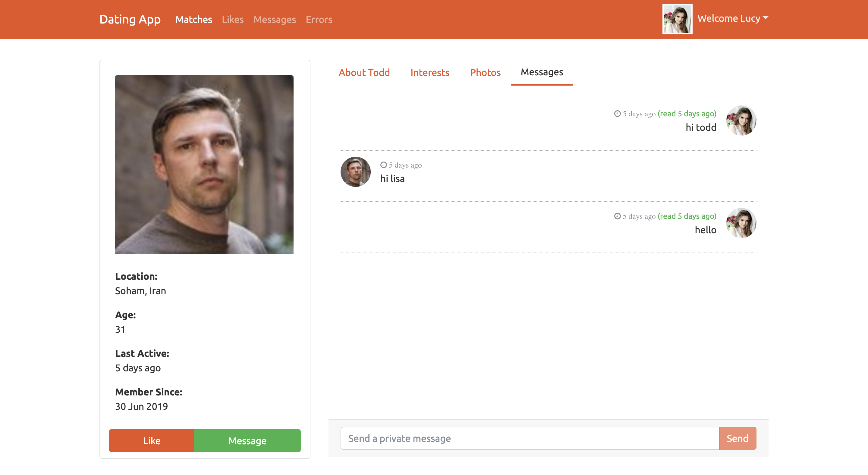Go to the Dating App home logo
Screen dimensions: 868x475
pyautogui.click(x=130, y=19)
